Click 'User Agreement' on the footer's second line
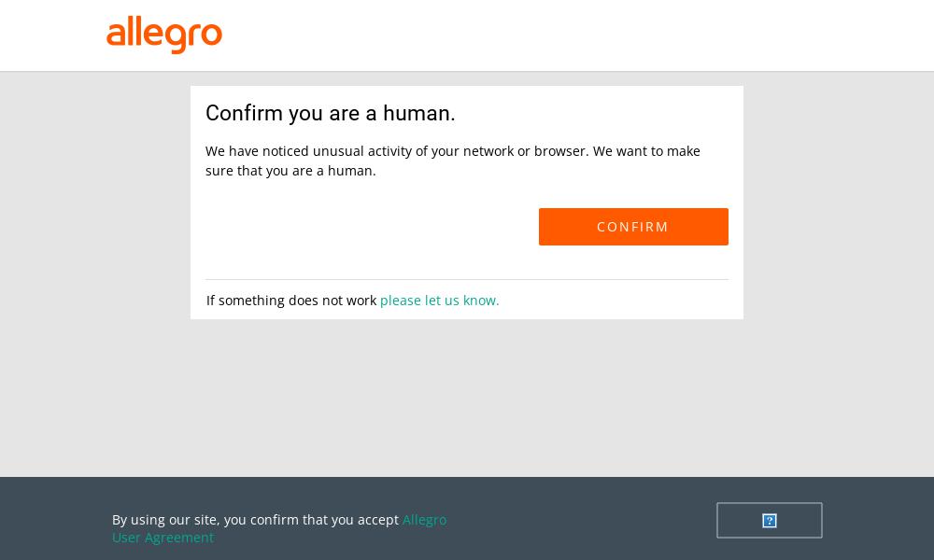The height and width of the screenshot is (560, 934). [x=163, y=538]
